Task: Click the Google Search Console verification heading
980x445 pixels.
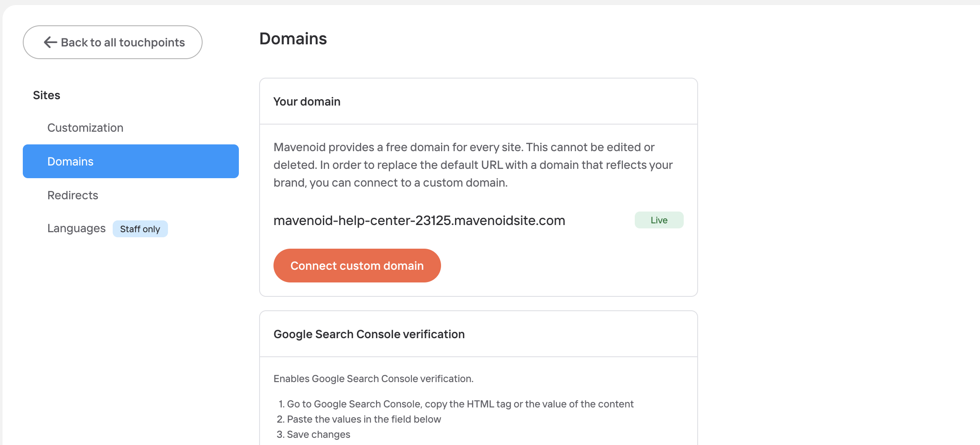Action: tap(369, 334)
